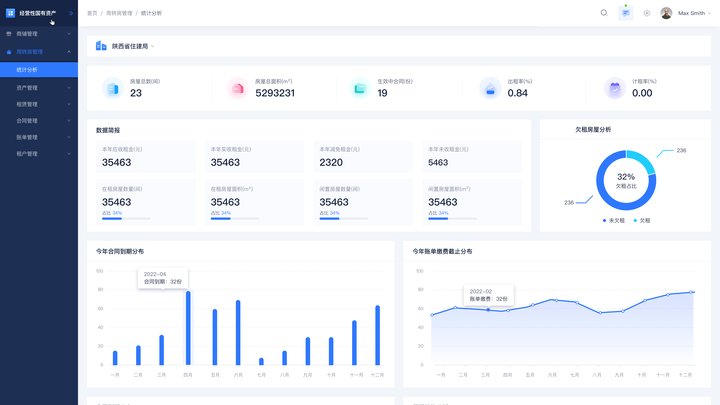Click the pink 房屋总面积 icon

coord(237,89)
